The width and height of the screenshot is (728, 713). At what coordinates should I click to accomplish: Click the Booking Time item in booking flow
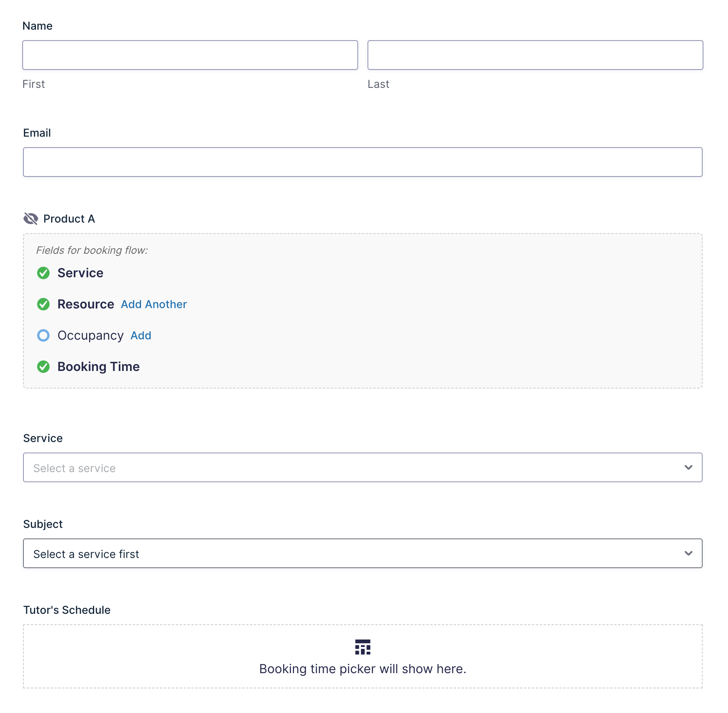[x=98, y=367]
